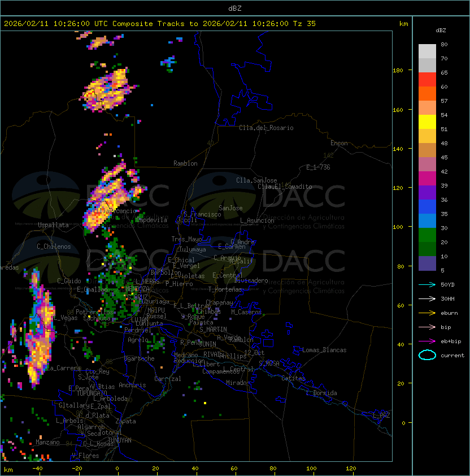The image size is (470, 476).
Task: Click the cyan 'current' ellipse symbol
Action: tap(427, 355)
